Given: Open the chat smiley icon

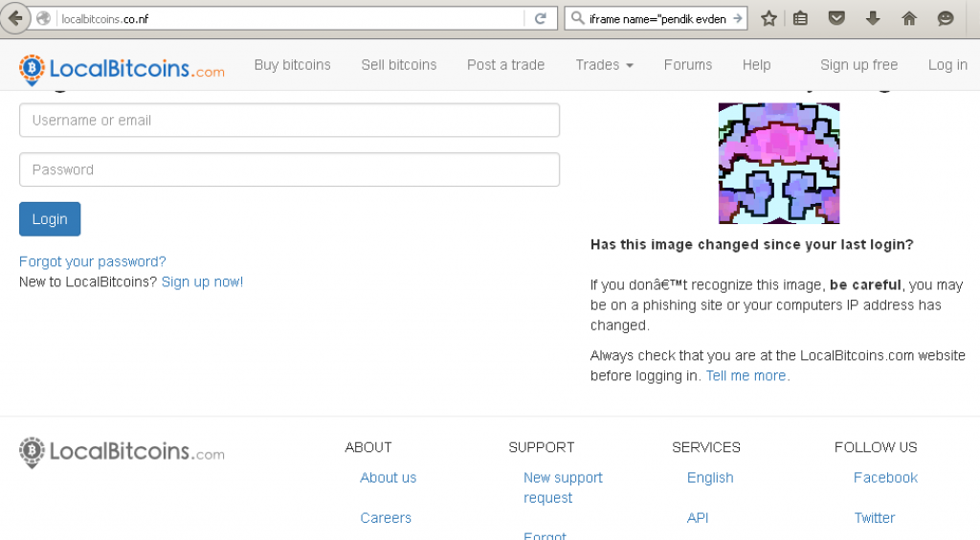Looking at the screenshot, I should coord(946,19).
